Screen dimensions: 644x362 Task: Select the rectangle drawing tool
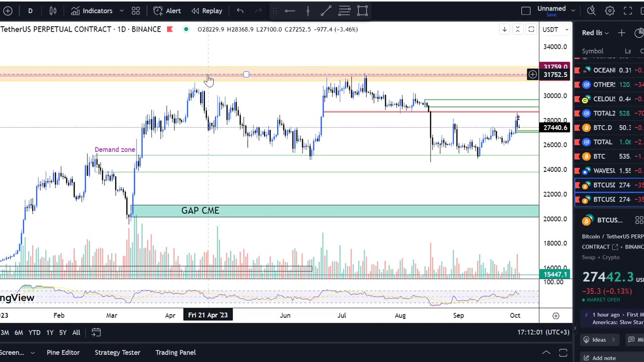point(362,11)
